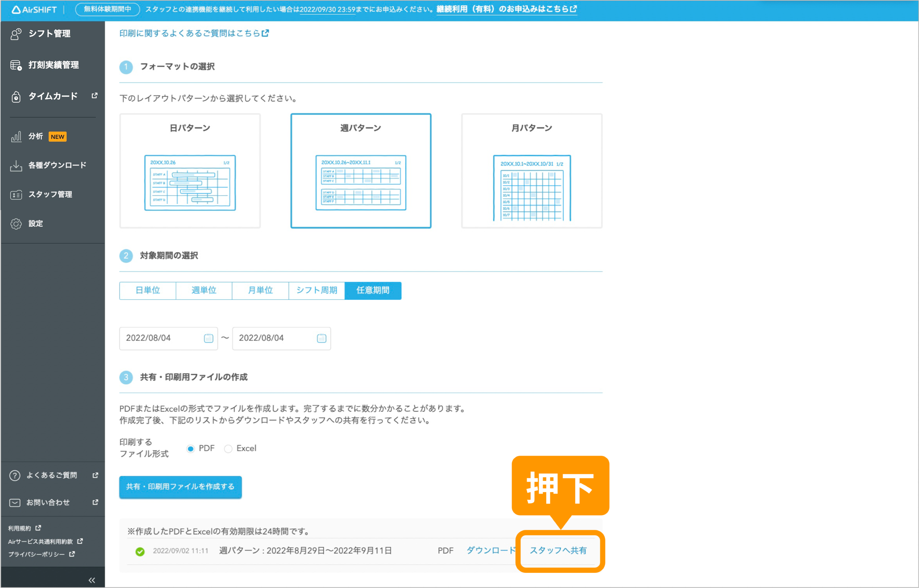Image resolution: width=919 pixels, height=588 pixels.
Task: Open シフト管理 sidebar icon
Action: 16,34
